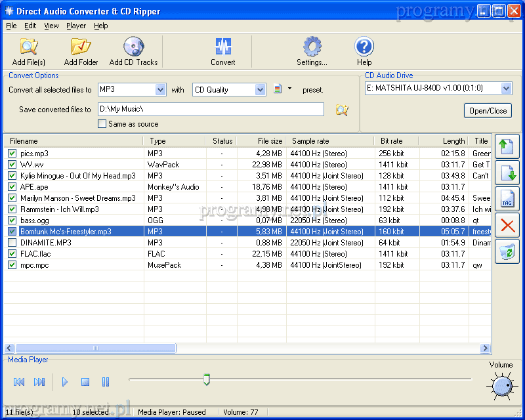Image resolution: width=525 pixels, height=420 pixels.
Task: Open the Edit menu
Action: [x=30, y=26]
